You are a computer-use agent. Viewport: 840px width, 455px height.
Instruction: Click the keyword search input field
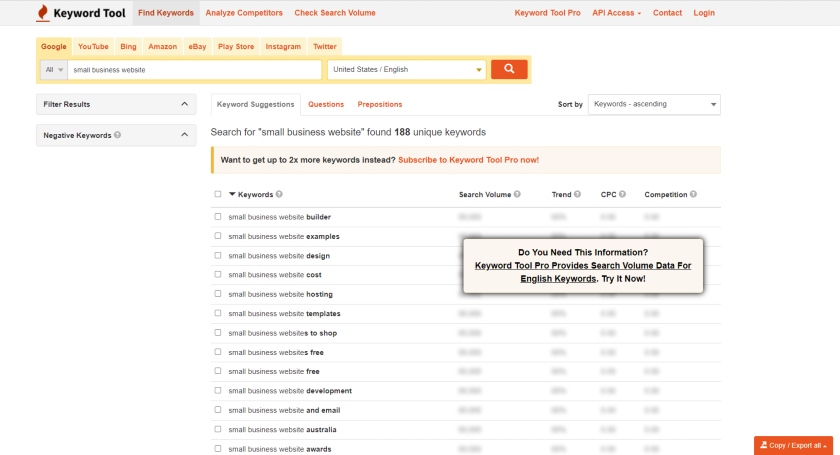click(x=194, y=70)
